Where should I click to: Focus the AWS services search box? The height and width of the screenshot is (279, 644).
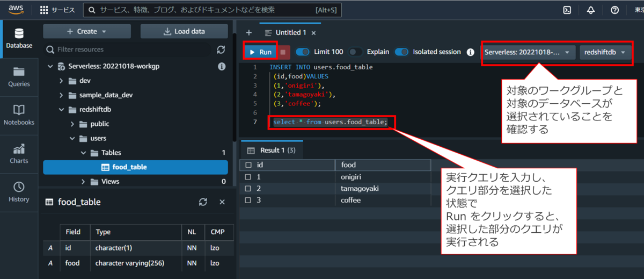(x=213, y=10)
